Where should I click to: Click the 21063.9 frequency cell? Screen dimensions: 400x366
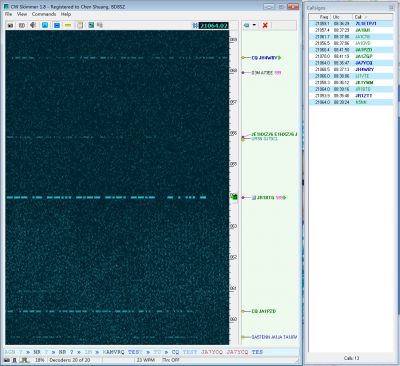(x=322, y=96)
